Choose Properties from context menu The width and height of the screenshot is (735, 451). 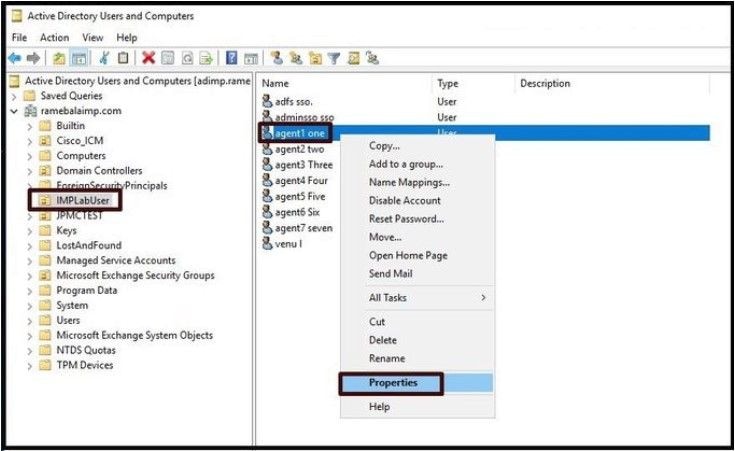(417, 383)
